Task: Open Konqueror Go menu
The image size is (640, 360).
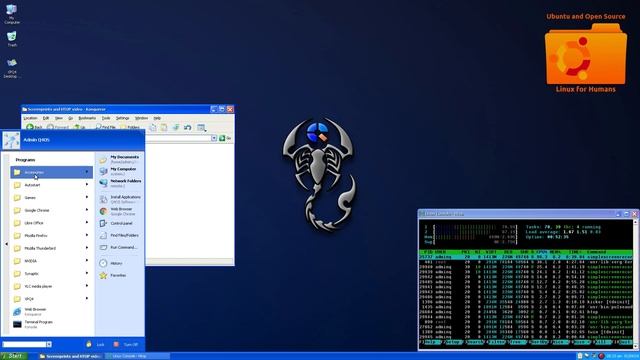Action: coord(71,118)
